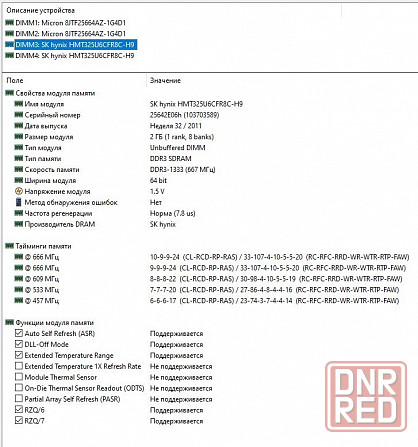
Task: Select value 'Unbuffered DIMM'
Action: click(178, 148)
